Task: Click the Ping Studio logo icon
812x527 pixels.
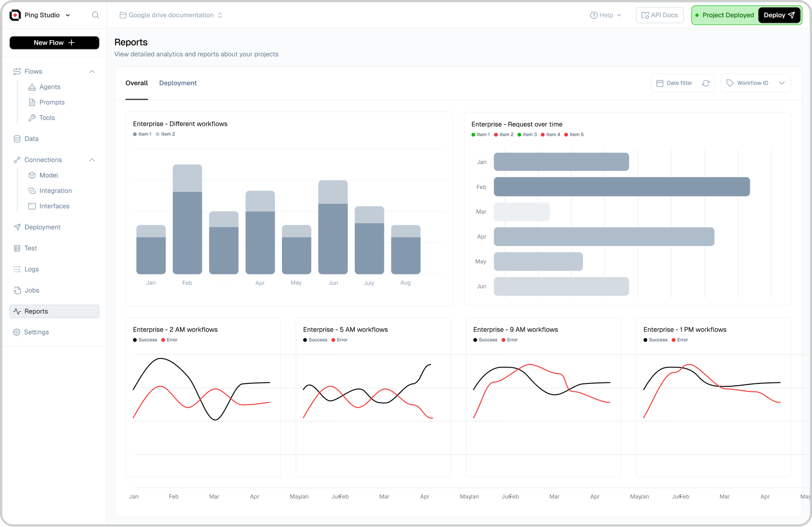Action: (x=15, y=15)
